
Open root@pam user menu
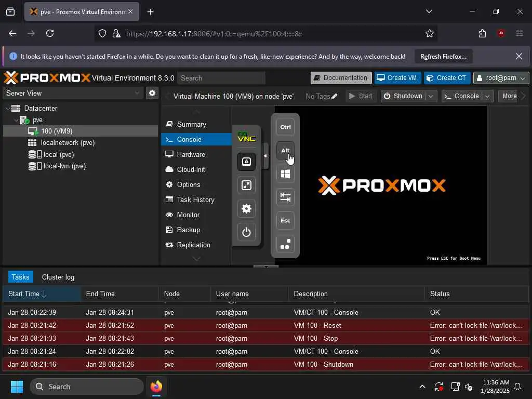(x=501, y=78)
